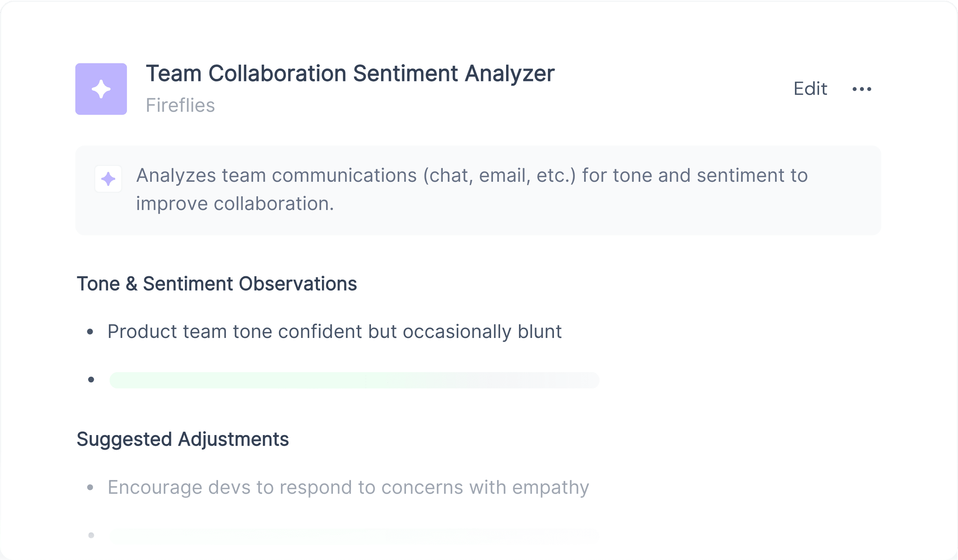Click the word Analyzer in title
The height and width of the screenshot is (560, 958).
point(510,73)
